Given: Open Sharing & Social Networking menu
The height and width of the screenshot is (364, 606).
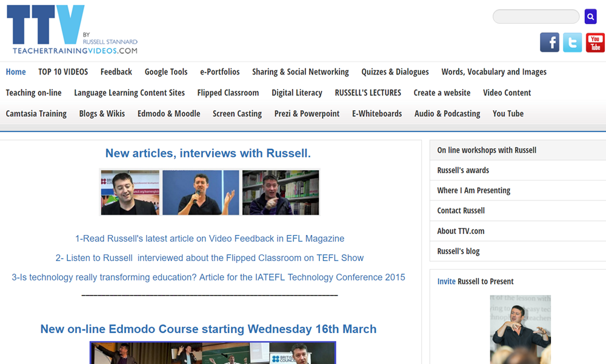Looking at the screenshot, I should click(x=301, y=72).
